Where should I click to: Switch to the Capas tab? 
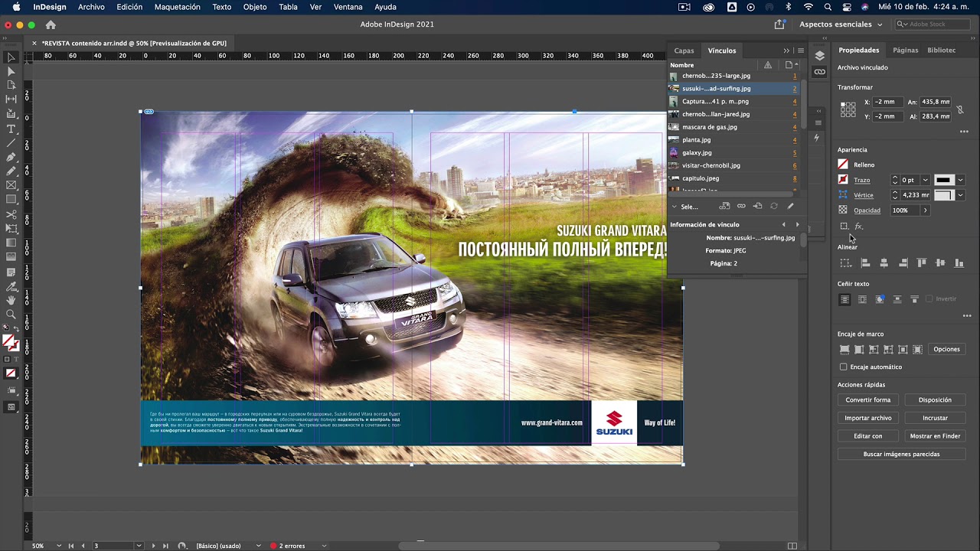684,51
